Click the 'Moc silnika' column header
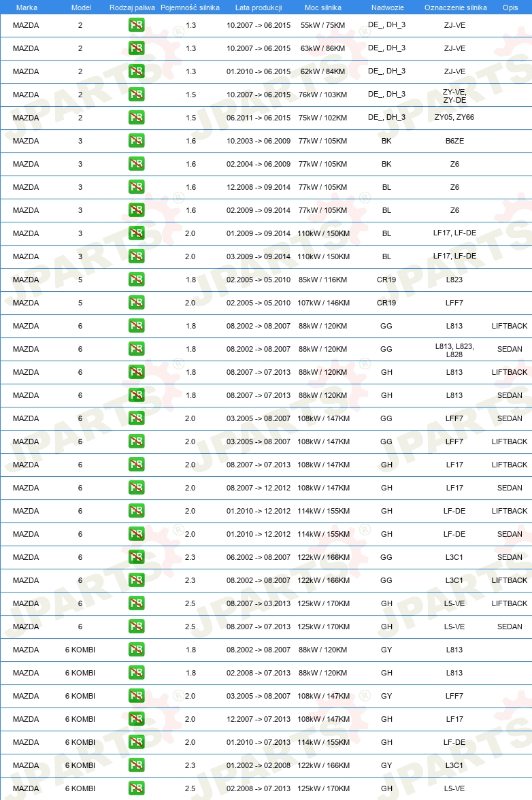 323,7
